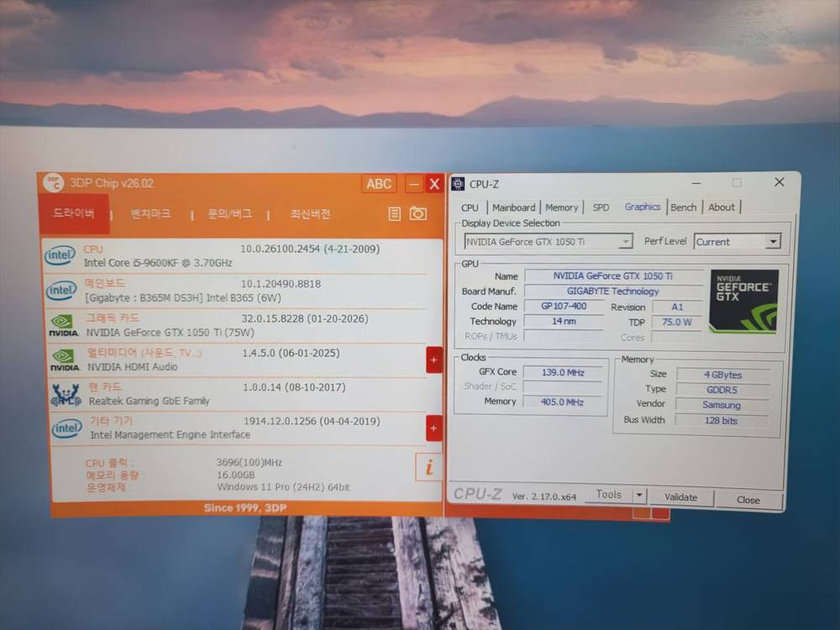Image resolution: width=840 pixels, height=630 pixels.
Task: Click the 'Since 1999, 3DP' footer text
Action: pyautogui.click(x=245, y=508)
